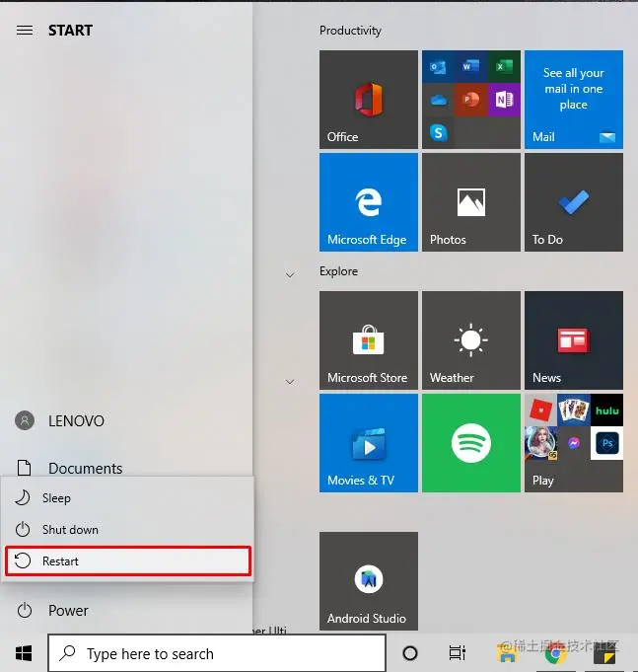
Task: Open Task View on the taskbar
Action: tap(457, 653)
